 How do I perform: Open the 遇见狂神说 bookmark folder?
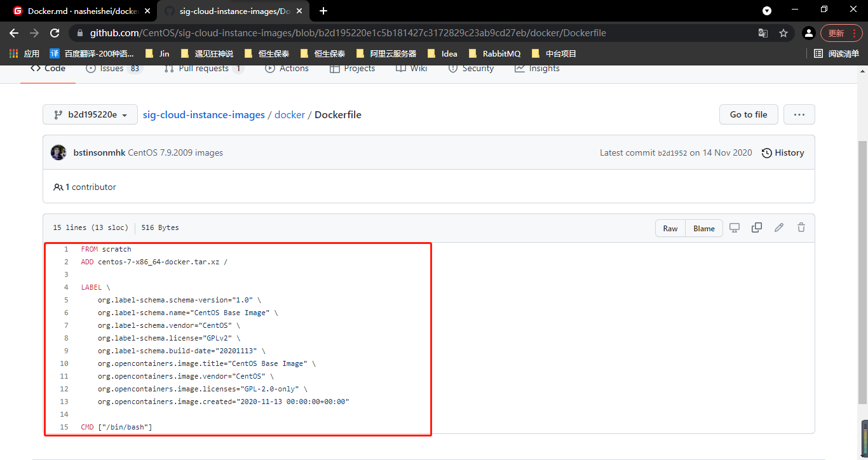[207, 54]
